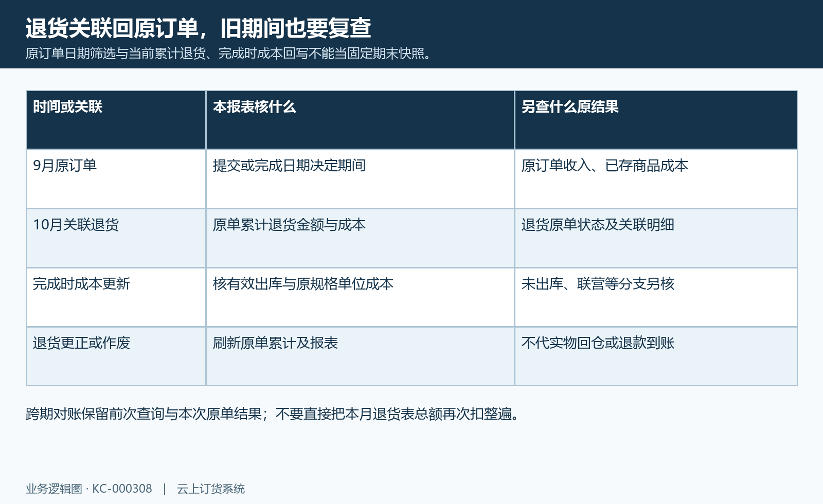
Task: Click the 不代实物回仓或退款到账 cell
Action: 656,356
